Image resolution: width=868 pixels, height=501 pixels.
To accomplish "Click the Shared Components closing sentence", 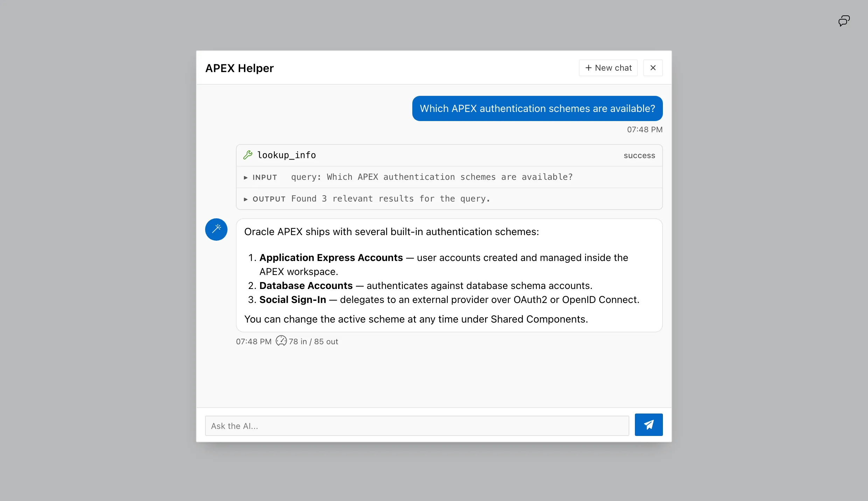I will [416, 319].
